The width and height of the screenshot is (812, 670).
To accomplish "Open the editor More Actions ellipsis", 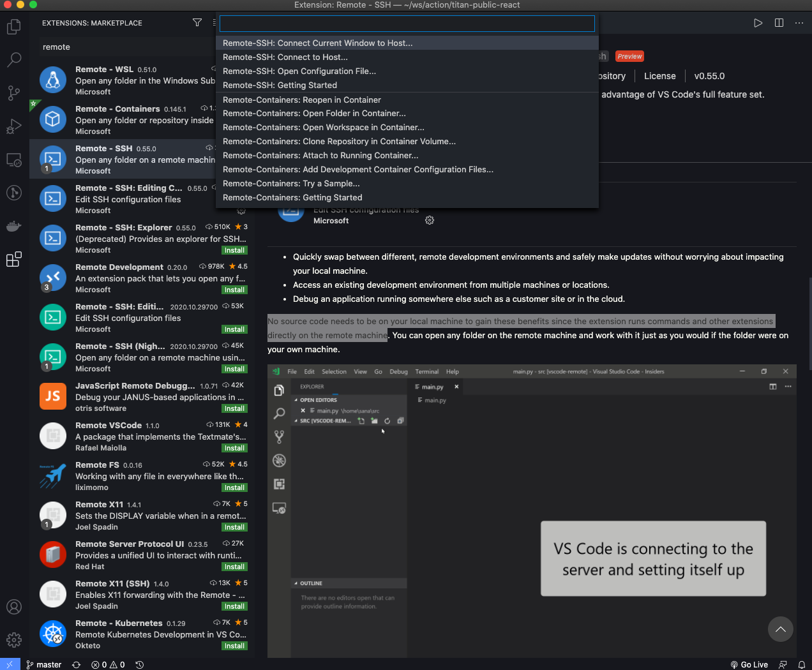I will tap(799, 22).
